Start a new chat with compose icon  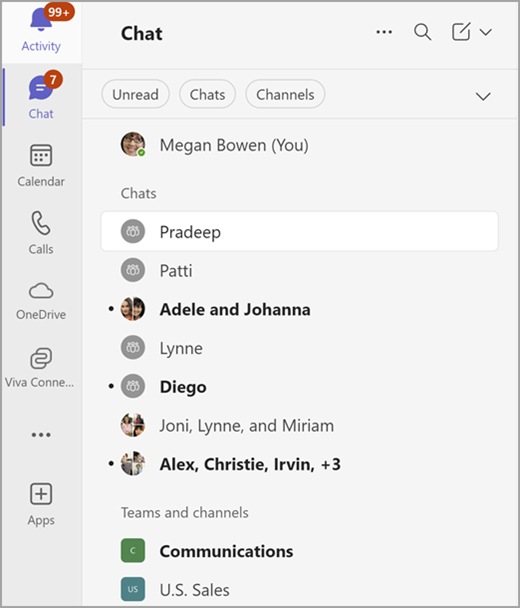[461, 31]
